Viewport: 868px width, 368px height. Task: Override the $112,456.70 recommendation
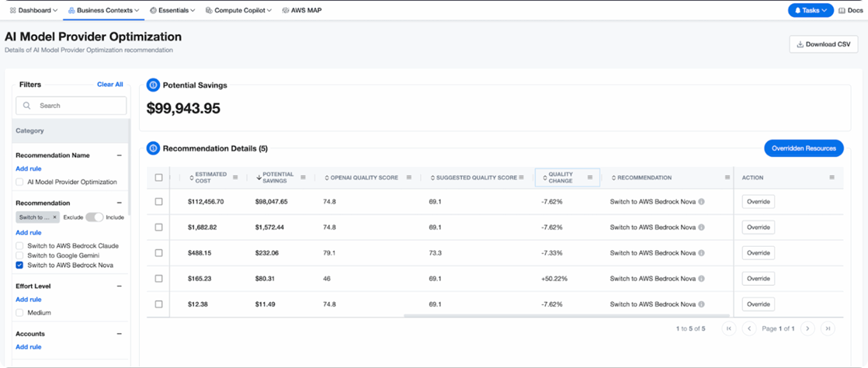pyautogui.click(x=759, y=201)
